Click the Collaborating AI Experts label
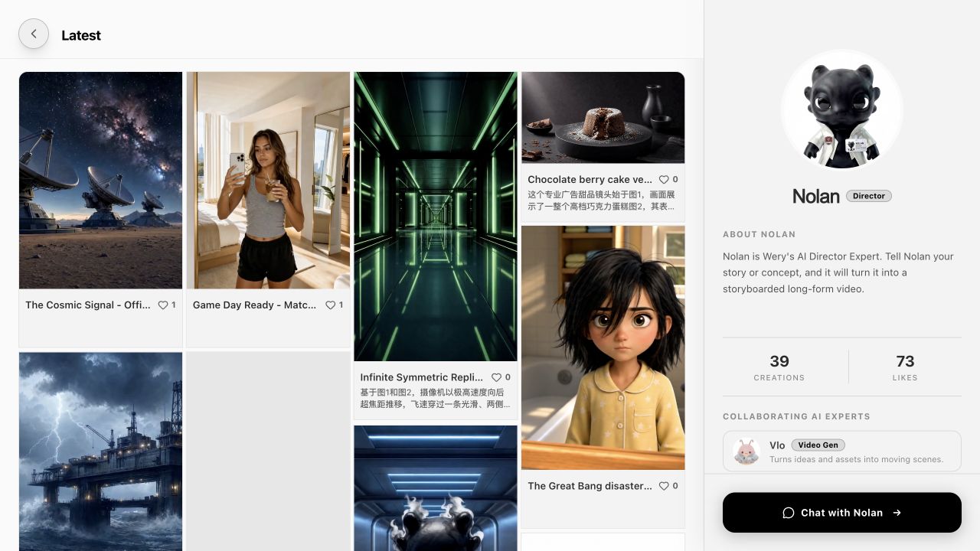This screenshot has height=551, width=980. 796,416
